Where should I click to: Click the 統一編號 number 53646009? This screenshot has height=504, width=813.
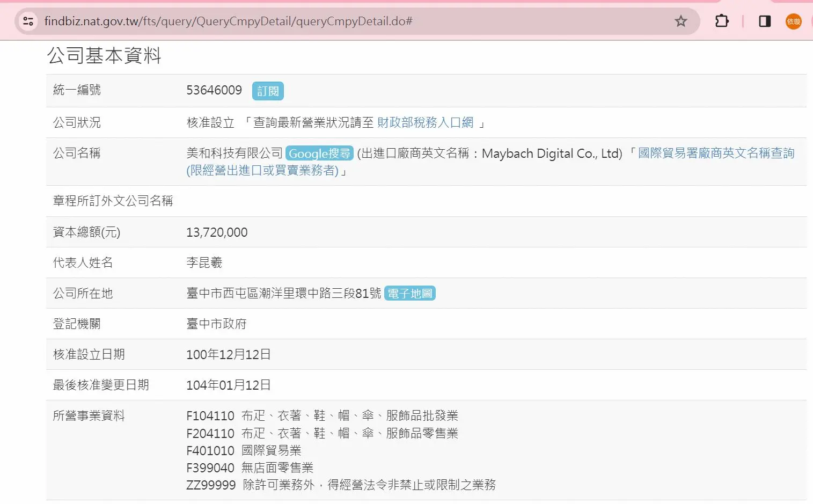coord(214,90)
